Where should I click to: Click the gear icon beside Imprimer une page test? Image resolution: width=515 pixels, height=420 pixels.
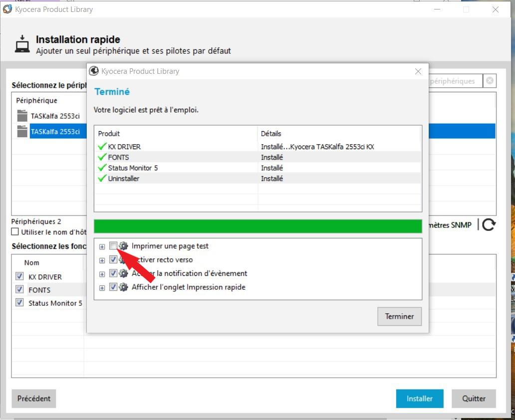[124, 246]
